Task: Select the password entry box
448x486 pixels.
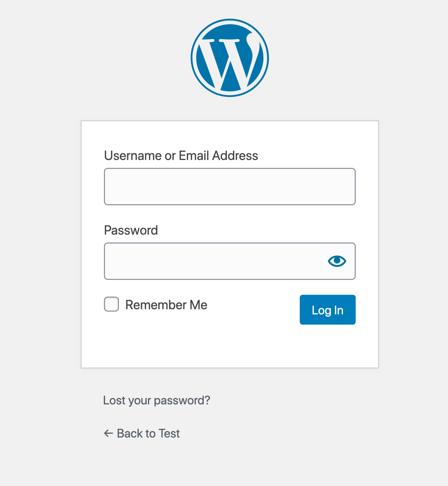Action: pyautogui.click(x=213, y=261)
